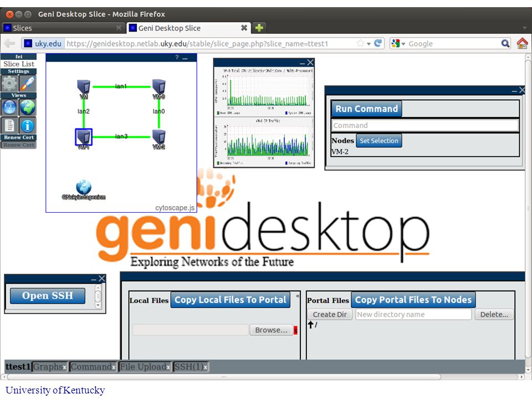
Task: Open the search engine dropdown arrow
Action: [403, 44]
